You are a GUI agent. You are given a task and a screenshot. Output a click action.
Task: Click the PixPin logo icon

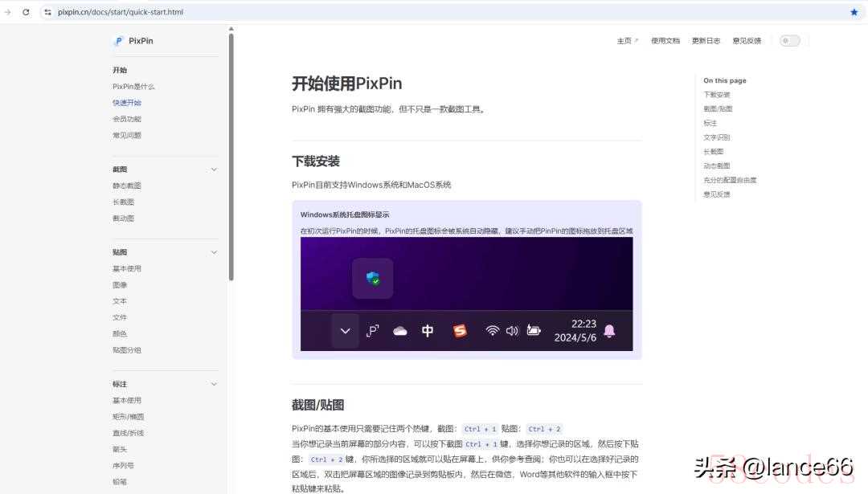tap(119, 41)
